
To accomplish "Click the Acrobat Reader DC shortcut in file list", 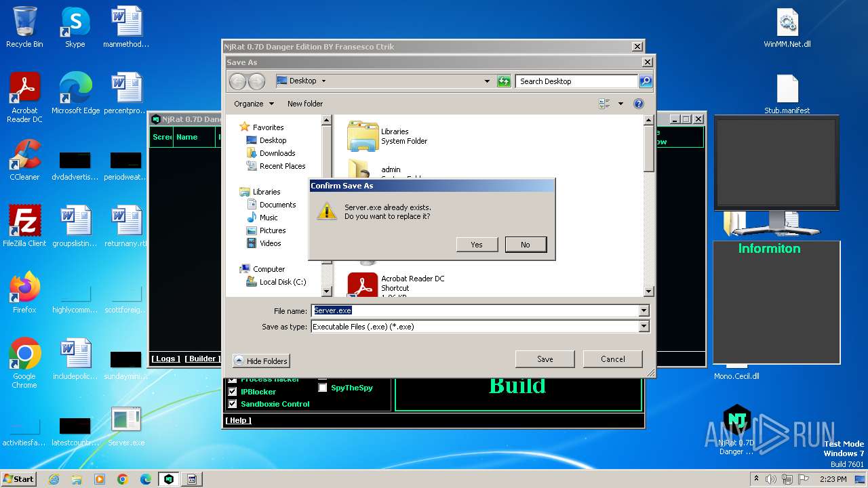I will 397,285.
